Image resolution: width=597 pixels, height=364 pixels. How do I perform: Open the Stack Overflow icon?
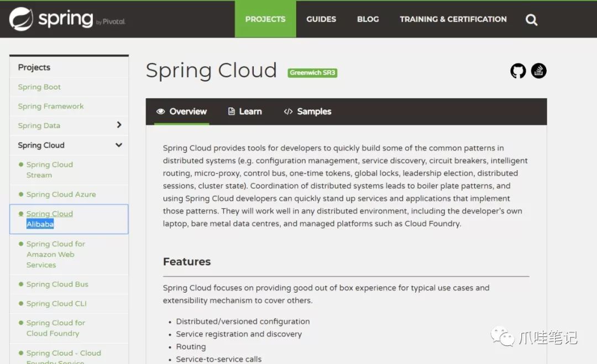tap(539, 71)
